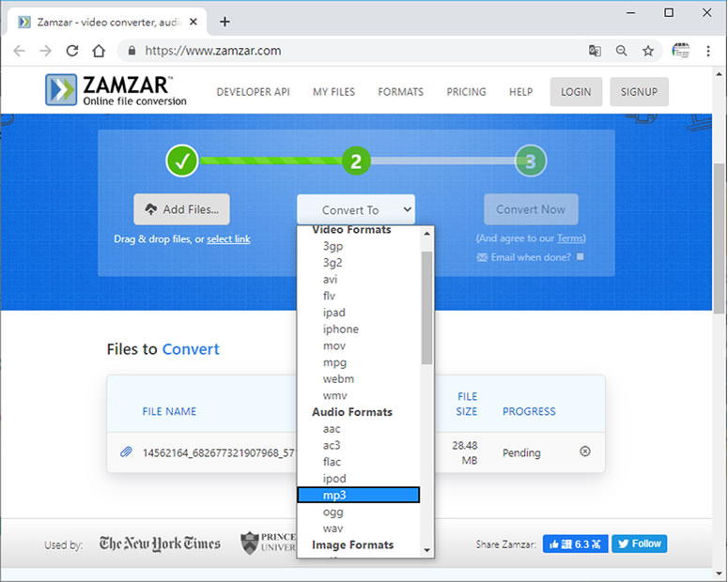
Task: Click the translate page icon
Action: pos(595,51)
